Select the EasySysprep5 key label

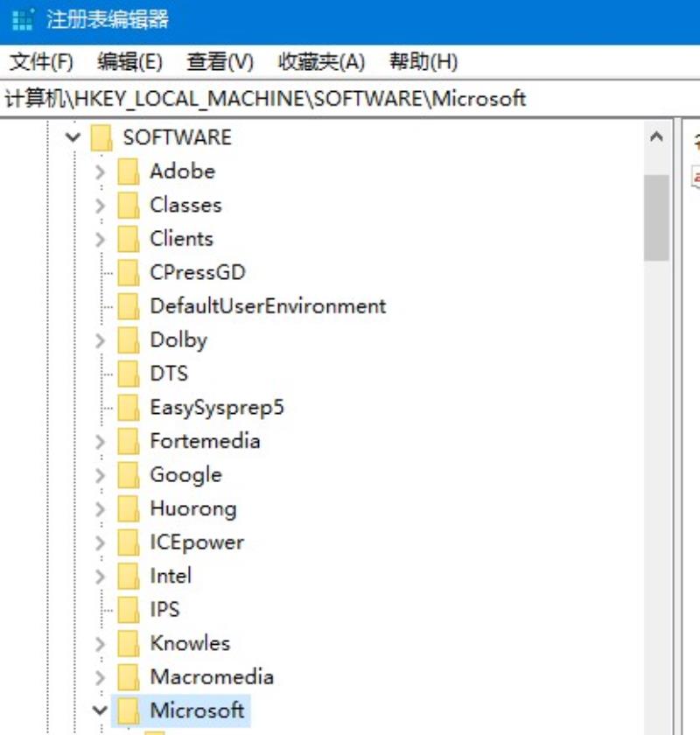coord(217,408)
